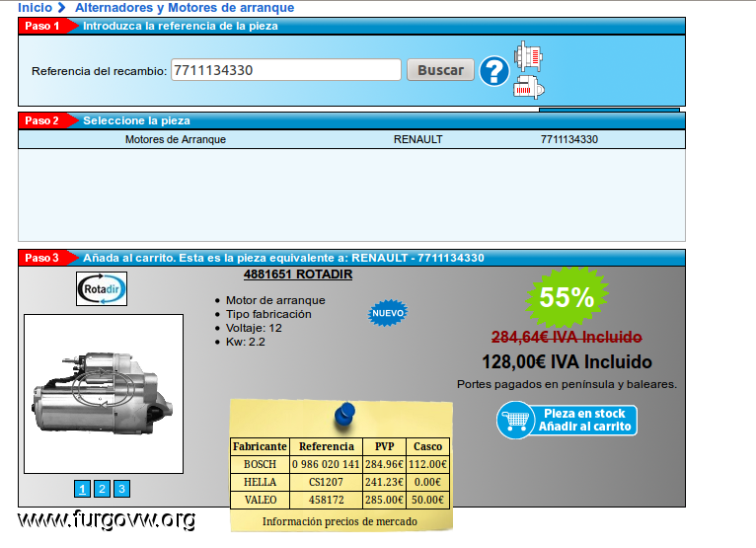756x548 pixels.
Task: Open the 4881651 ROTADIR product link
Action: tap(298, 274)
